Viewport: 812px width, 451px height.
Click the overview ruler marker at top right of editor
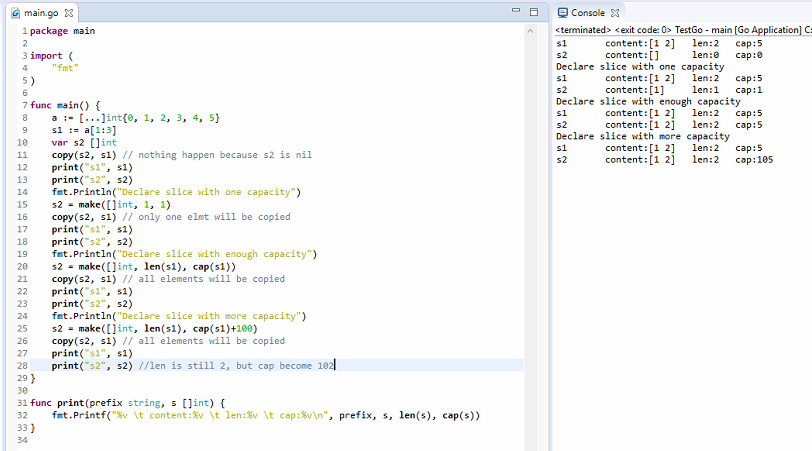530,31
